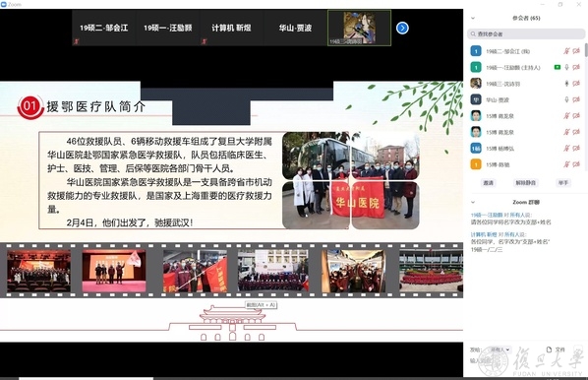The width and height of the screenshot is (588, 380).
Task: Click the microphone icon beside 华山-贾波
Action: pyautogui.click(x=566, y=99)
